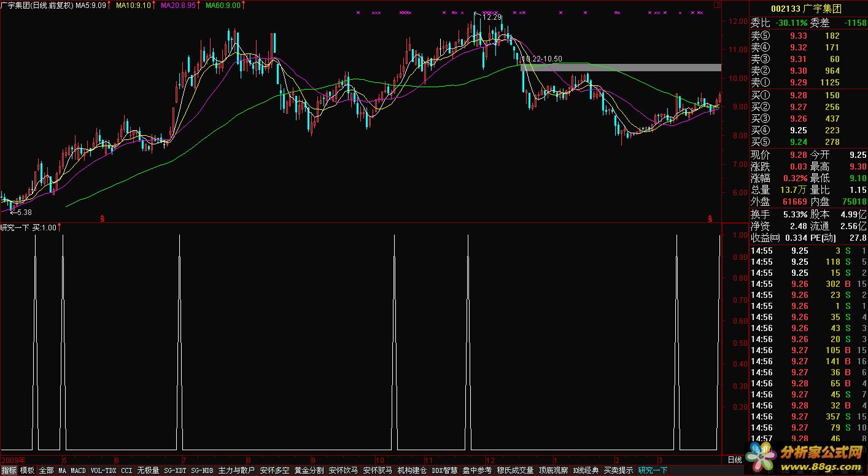Click the 12.29 high price label
Image resolution: width=868 pixels, height=476 pixels.
(x=492, y=17)
